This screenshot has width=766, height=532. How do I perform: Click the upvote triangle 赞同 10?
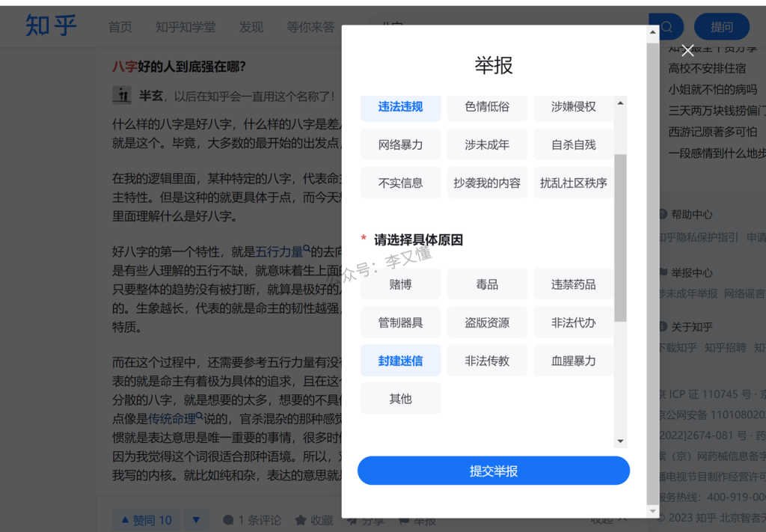coord(146,520)
